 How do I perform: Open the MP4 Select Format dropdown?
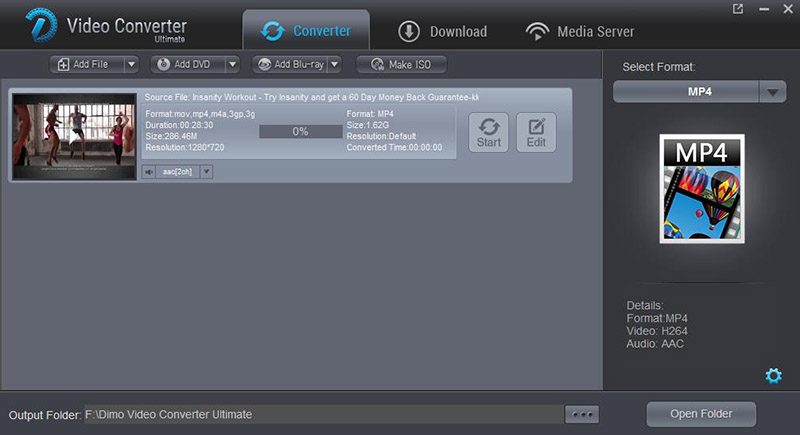point(772,92)
